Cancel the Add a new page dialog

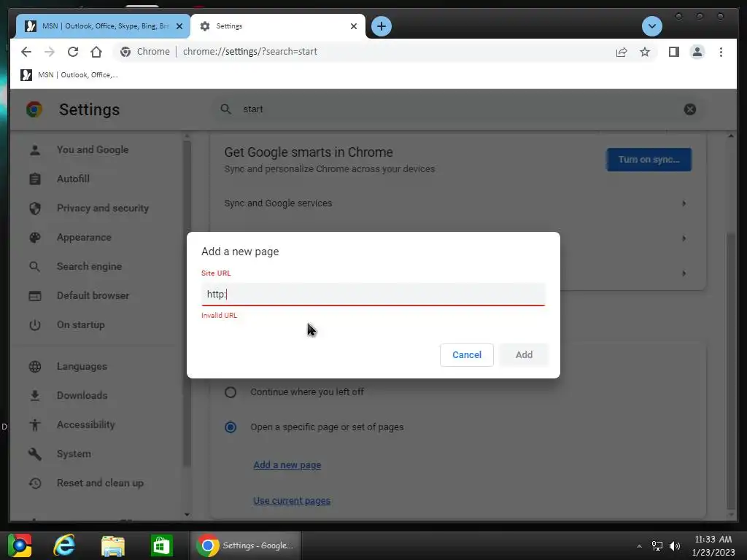coord(466,355)
